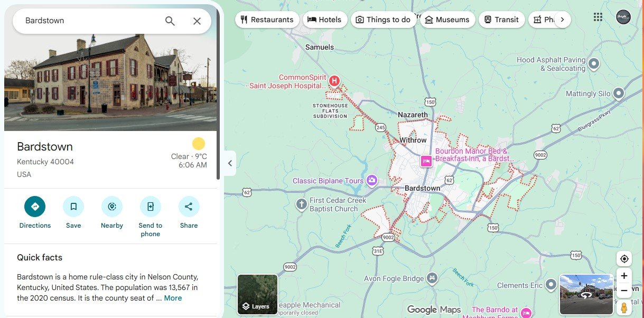This screenshot has width=644, height=318.
Task: Open the Google account avatar
Action: point(624,17)
